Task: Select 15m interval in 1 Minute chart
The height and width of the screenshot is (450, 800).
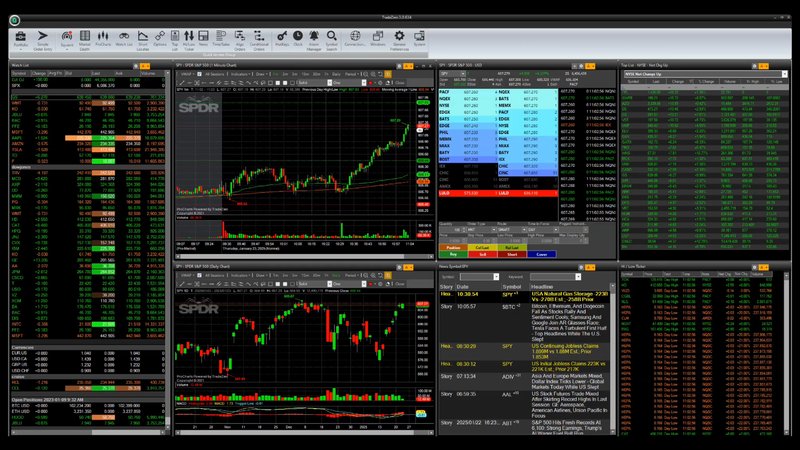Action: coord(305,74)
